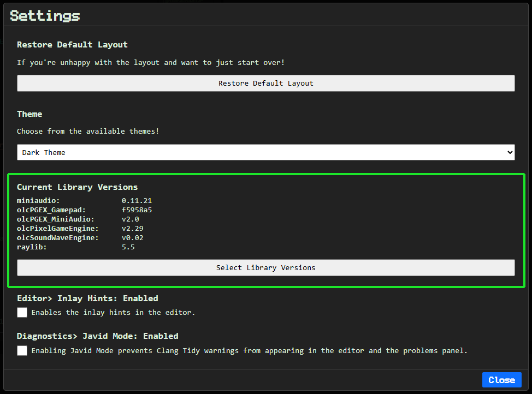The height and width of the screenshot is (394, 532).
Task: Select Dark Theme from the theme selector
Action: coord(266,152)
